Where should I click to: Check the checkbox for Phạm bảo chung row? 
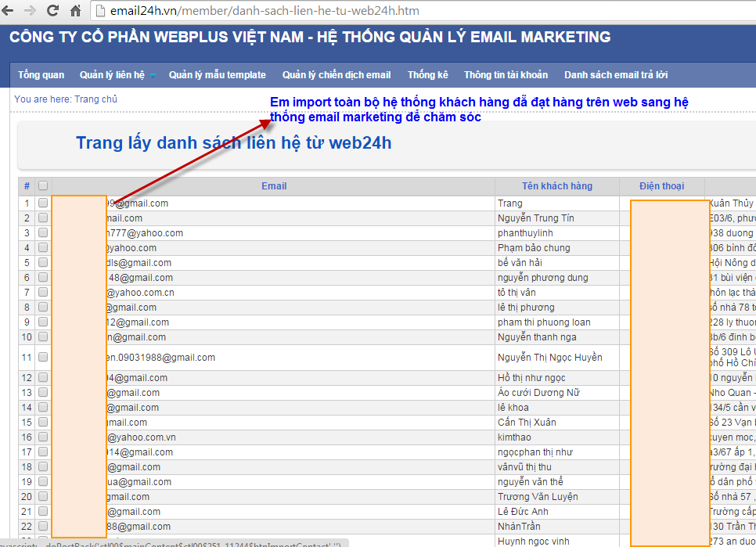point(43,248)
